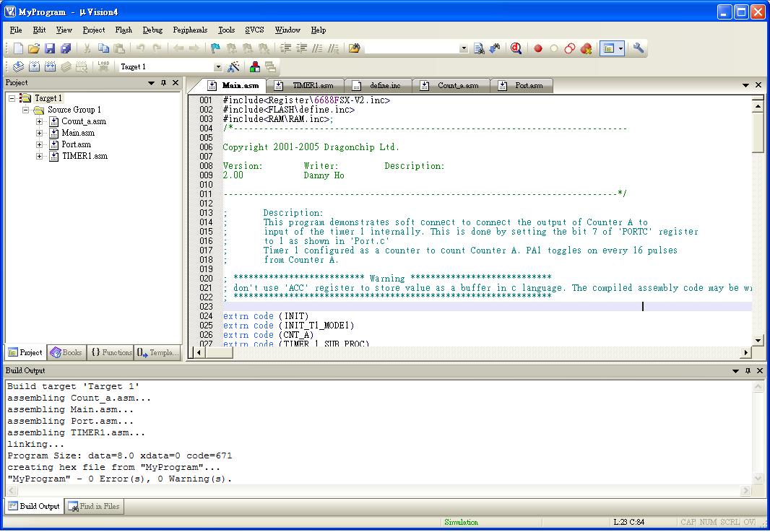Image resolution: width=770 pixels, height=532 pixels.
Task: Click the Disable all breakpoints icon
Action: pyautogui.click(x=570, y=48)
